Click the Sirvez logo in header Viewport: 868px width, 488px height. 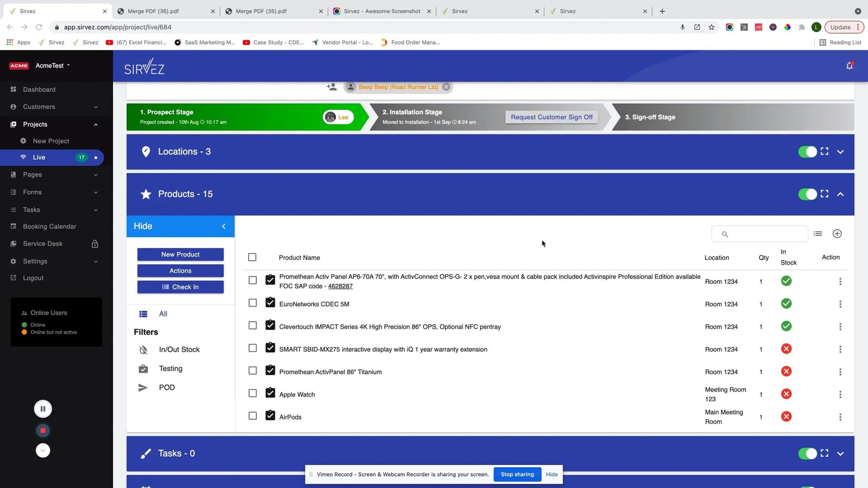(x=144, y=67)
